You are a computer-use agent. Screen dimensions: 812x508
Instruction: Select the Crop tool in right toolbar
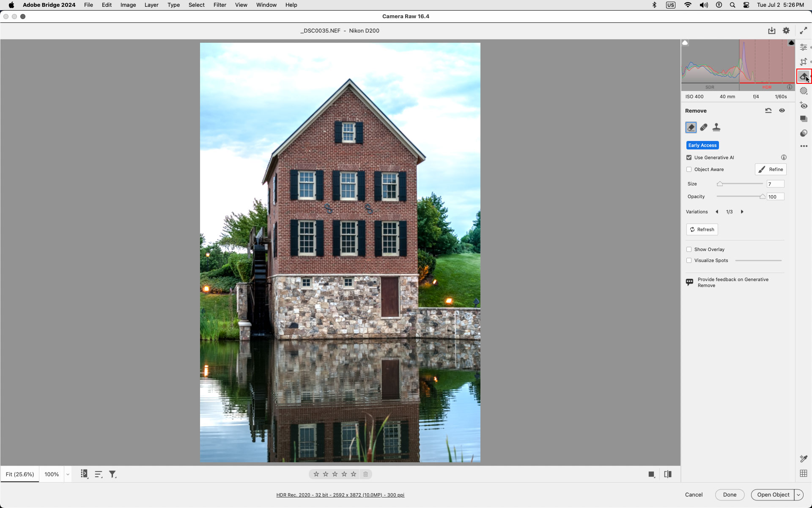[804, 62]
